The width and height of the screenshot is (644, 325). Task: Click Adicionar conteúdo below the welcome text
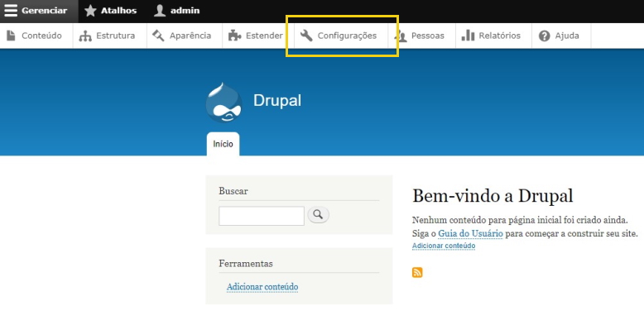(444, 246)
